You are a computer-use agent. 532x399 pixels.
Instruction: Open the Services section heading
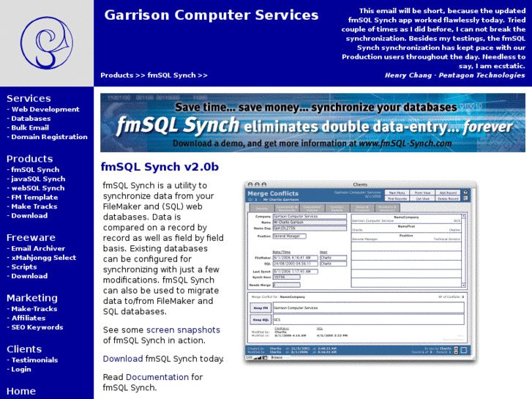(x=29, y=99)
